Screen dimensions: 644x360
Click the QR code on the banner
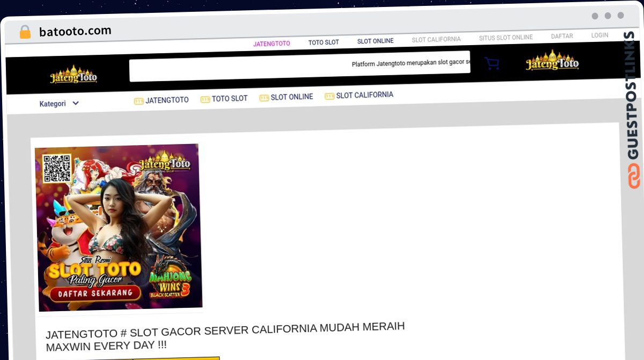(57, 169)
